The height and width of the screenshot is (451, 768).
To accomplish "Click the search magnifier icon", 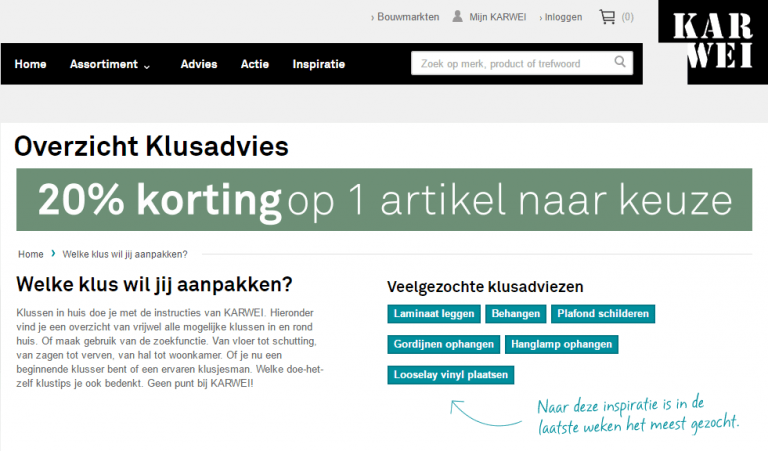I will click(620, 62).
